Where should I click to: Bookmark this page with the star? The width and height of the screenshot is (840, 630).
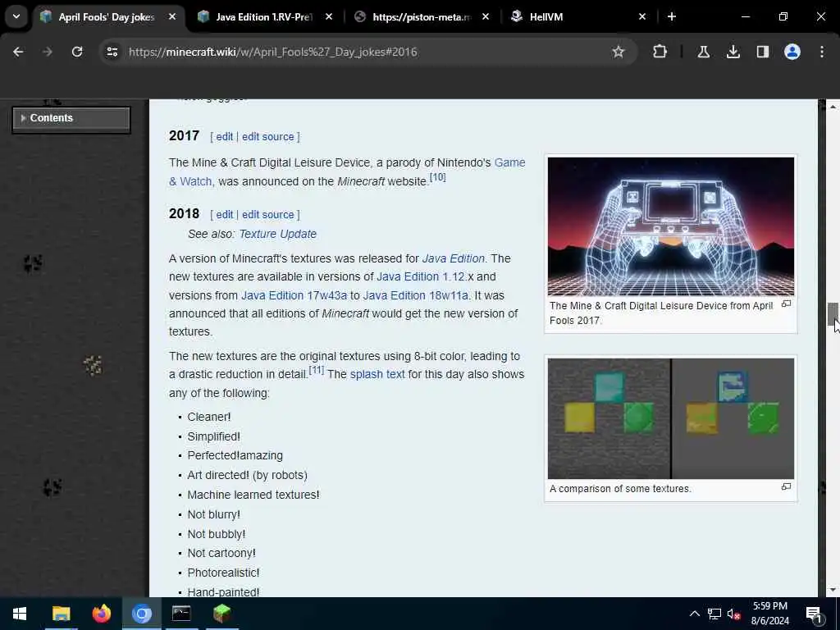coord(619,52)
